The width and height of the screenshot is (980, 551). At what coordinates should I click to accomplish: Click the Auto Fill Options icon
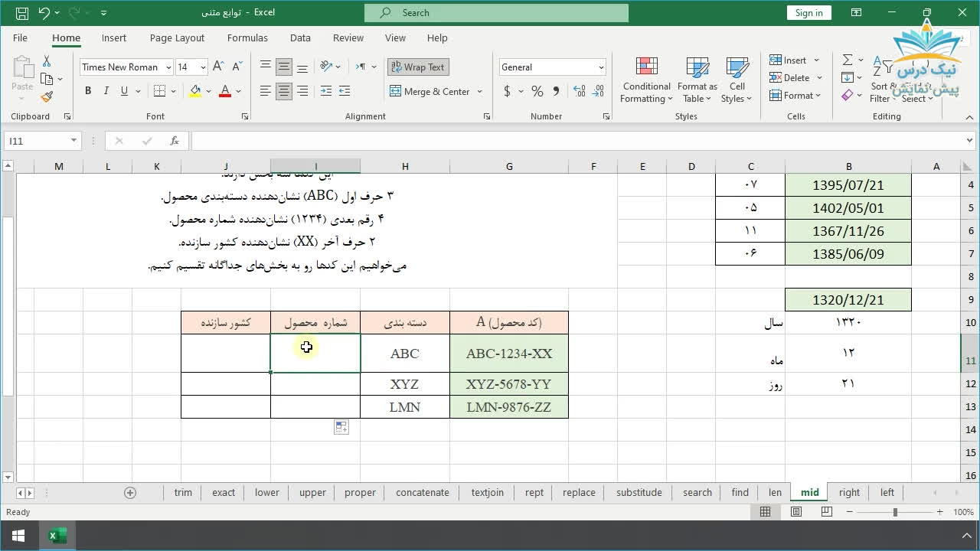point(341,427)
